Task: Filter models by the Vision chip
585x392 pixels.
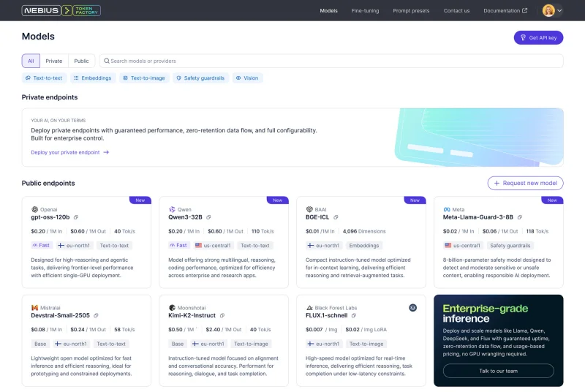Action: tap(247, 78)
